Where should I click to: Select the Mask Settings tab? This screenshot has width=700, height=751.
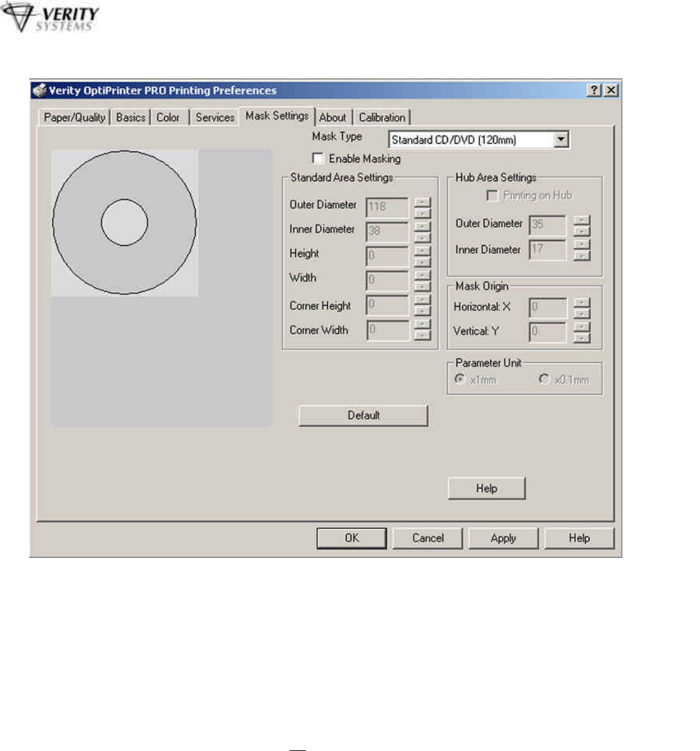coord(277,116)
